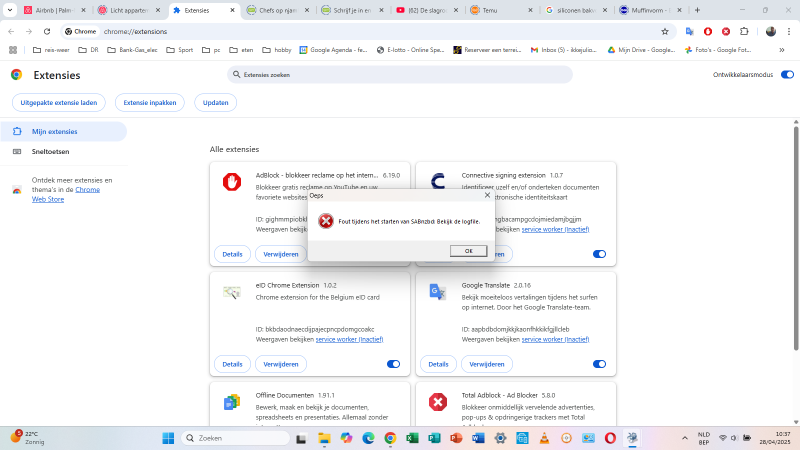The height and width of the screenshot is (450, 800).
Task: Open the Chrome three-dot menu
Action: click(789, 32)
